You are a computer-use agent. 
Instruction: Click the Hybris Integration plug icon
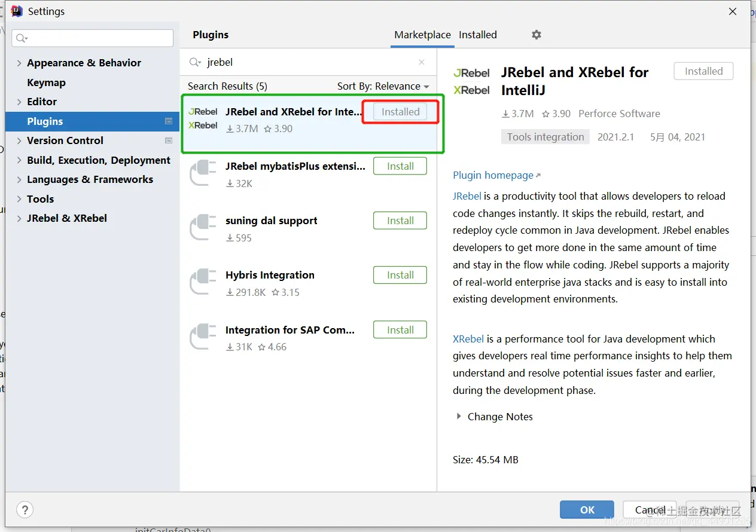[x=203, y=282]
